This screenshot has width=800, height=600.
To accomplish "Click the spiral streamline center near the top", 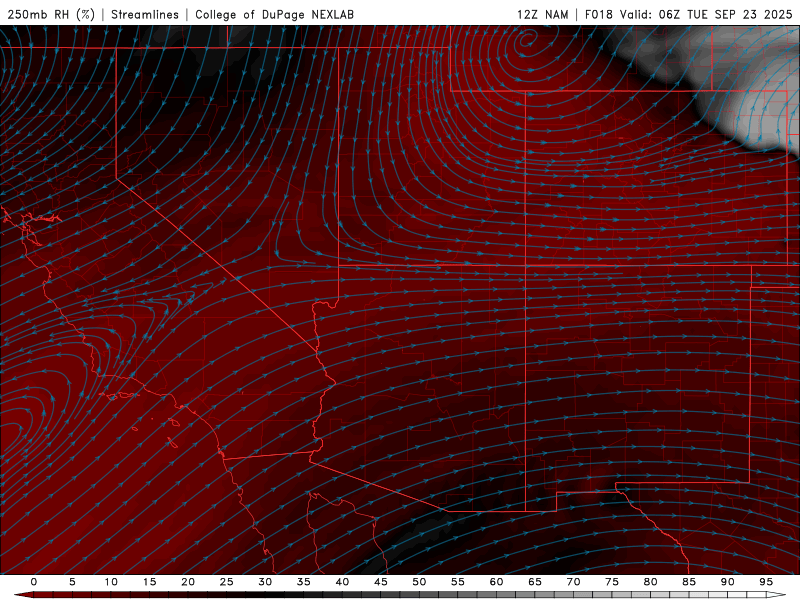I will [526, 38].
